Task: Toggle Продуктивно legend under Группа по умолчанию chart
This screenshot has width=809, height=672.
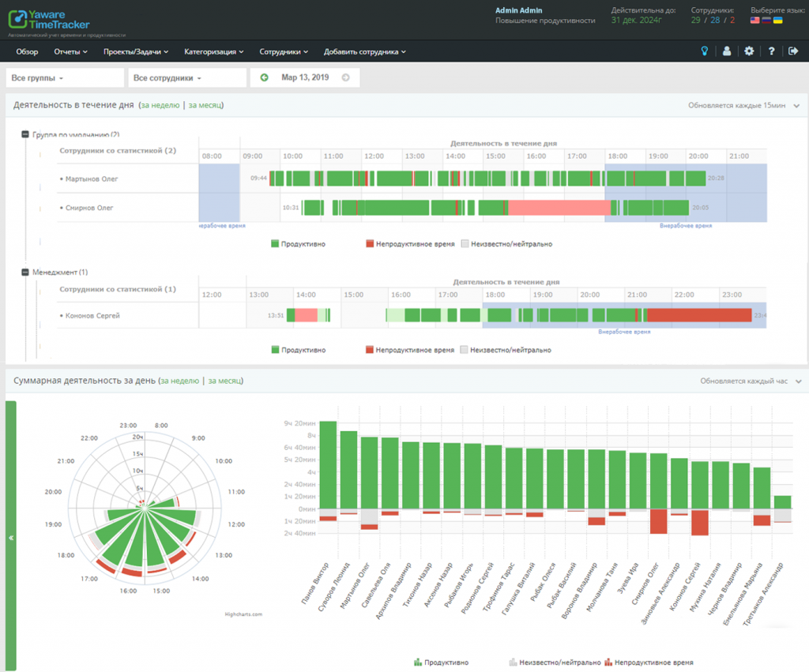Action: point(298,244)
